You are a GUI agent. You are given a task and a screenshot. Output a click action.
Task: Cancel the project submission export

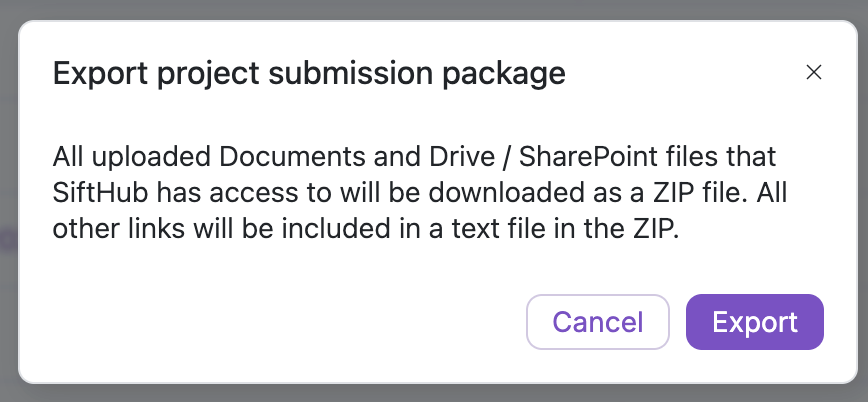tap(597, 322)
